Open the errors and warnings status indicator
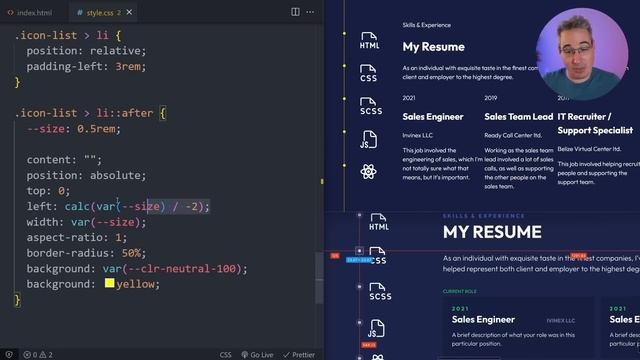Viewport: 640px width, 360px height. [x=38, y=355]
